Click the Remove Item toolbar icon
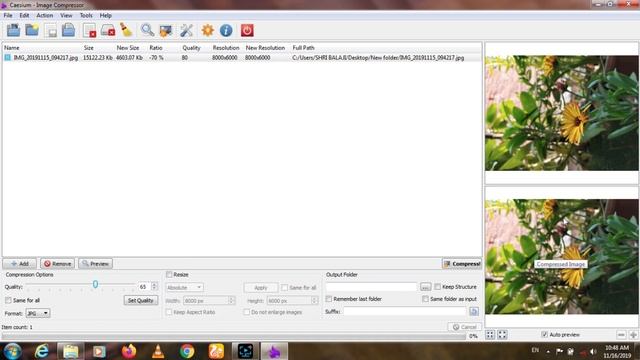640x360 pixels. click(x=89, y=31)
